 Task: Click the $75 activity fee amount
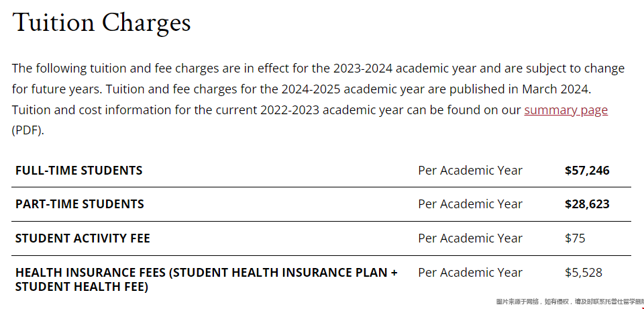575,238
